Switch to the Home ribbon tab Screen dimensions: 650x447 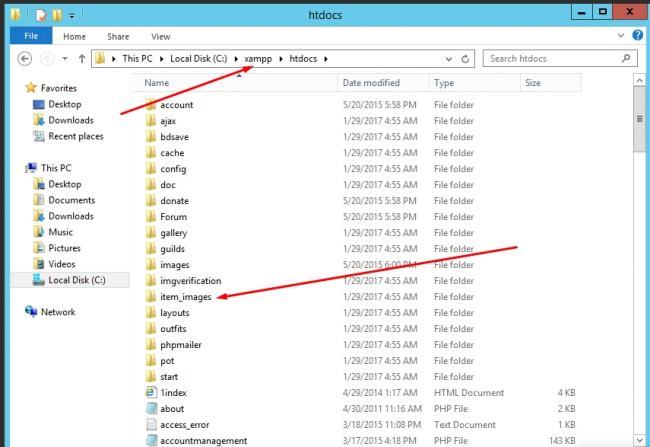[x=74, y=36]
